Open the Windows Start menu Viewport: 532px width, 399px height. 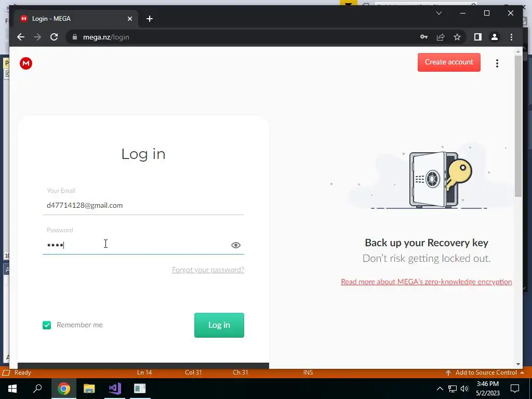coord(12,389)
